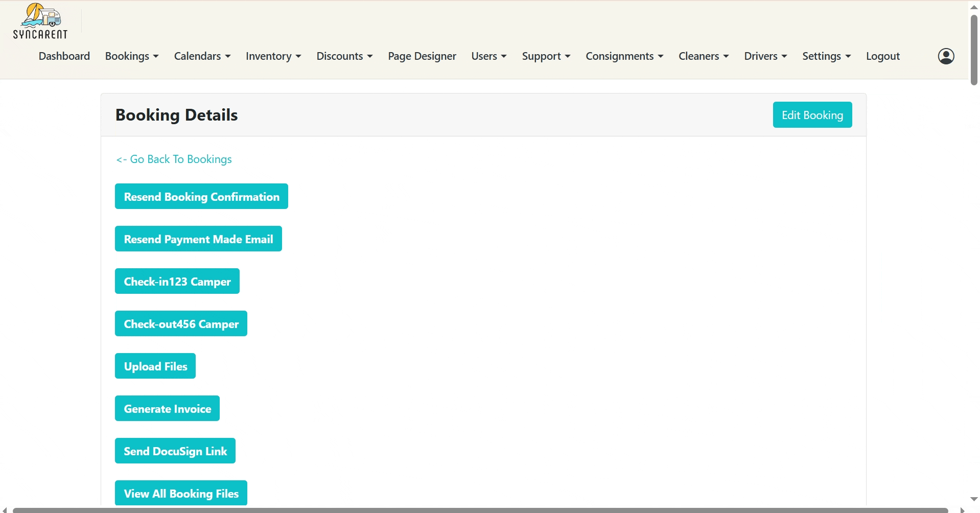Click the scroll right arrow
The width and height of the screenshot is (980, 513).
(963, 510)
